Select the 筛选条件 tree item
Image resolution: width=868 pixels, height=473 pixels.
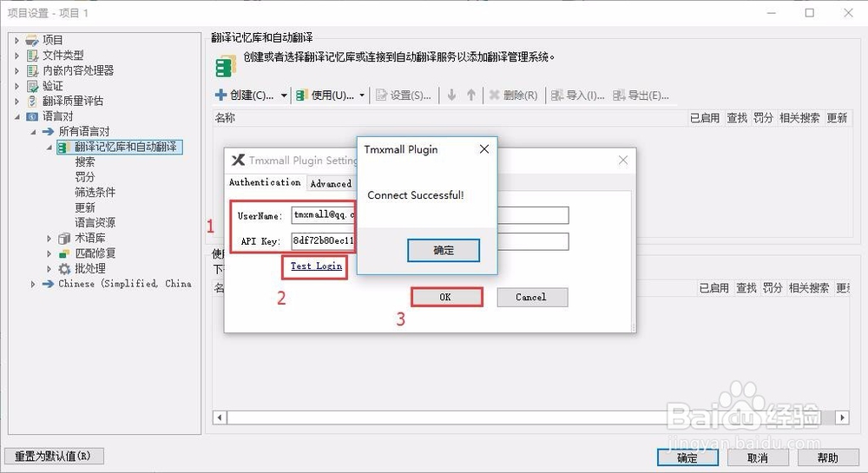95,193
